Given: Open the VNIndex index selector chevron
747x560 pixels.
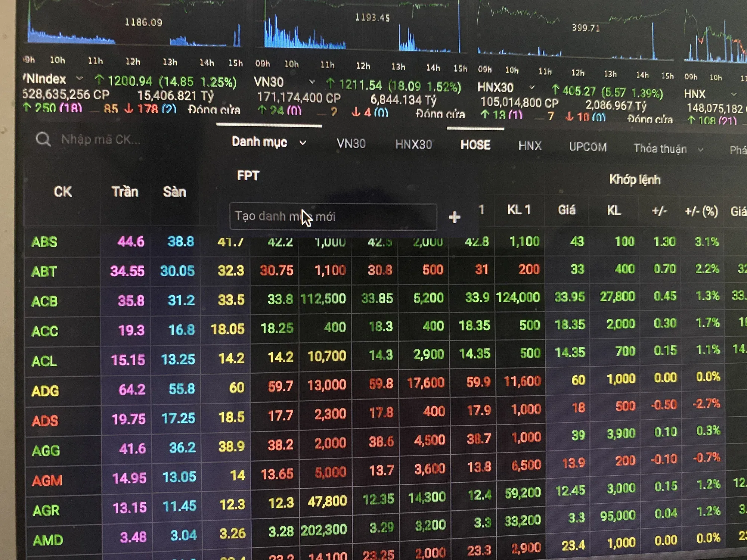Looking at the screenshot, I should tap(79, 78).
